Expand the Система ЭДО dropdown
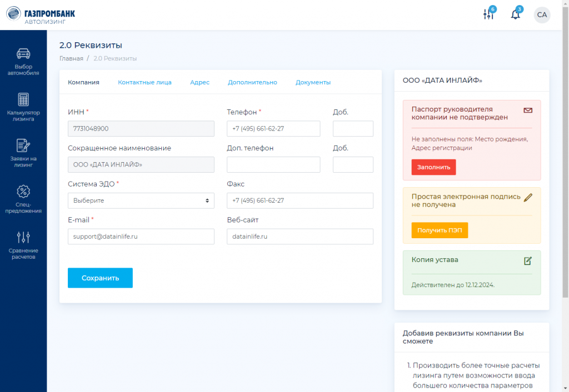The width and height of the screenshot is (569, 392). click(141, 200)
